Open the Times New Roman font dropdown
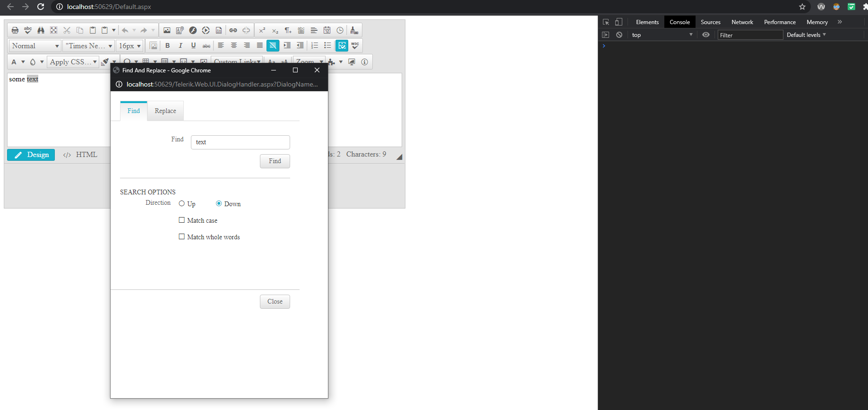The image size is (868, 410). (89, 46)
